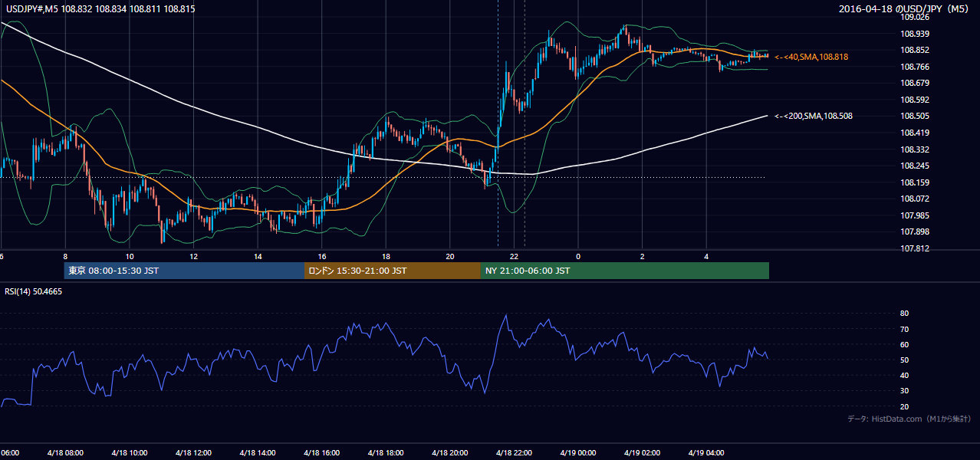Click hour 14 on the candlestick time axis
Screen dimensions: 980x460
(258, 256)
